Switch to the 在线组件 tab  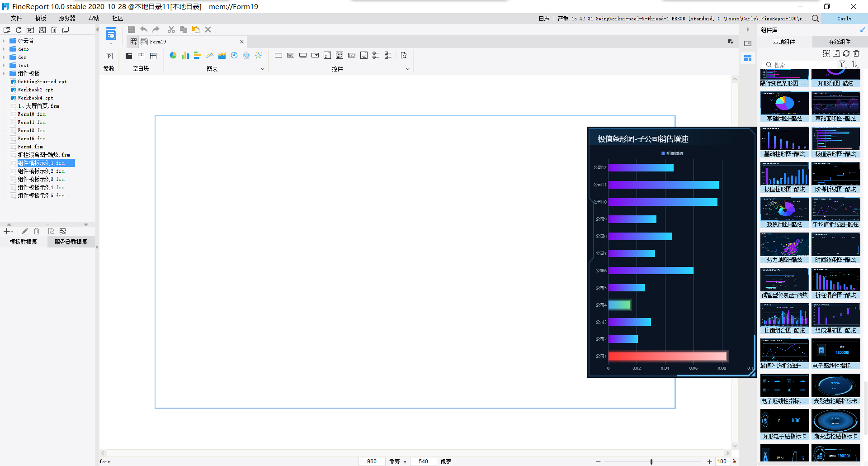coord(840,42)
